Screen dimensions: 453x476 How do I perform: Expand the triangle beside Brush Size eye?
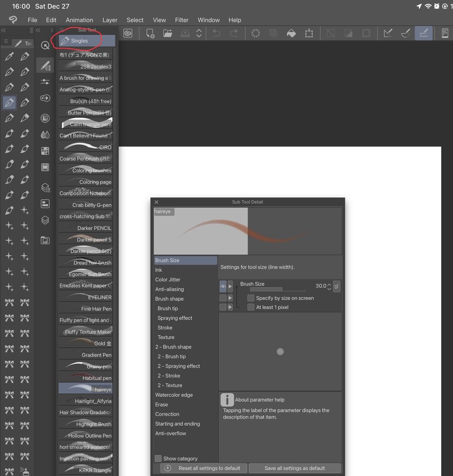230,286
